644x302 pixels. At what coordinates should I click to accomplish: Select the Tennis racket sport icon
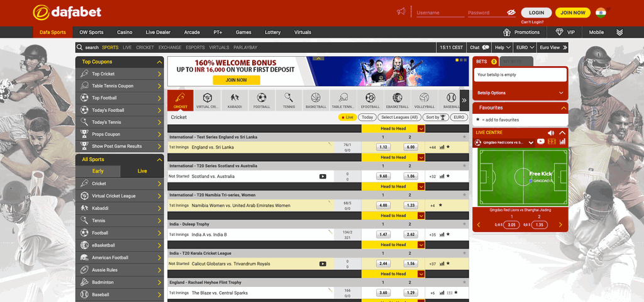[x=289, y=100]
